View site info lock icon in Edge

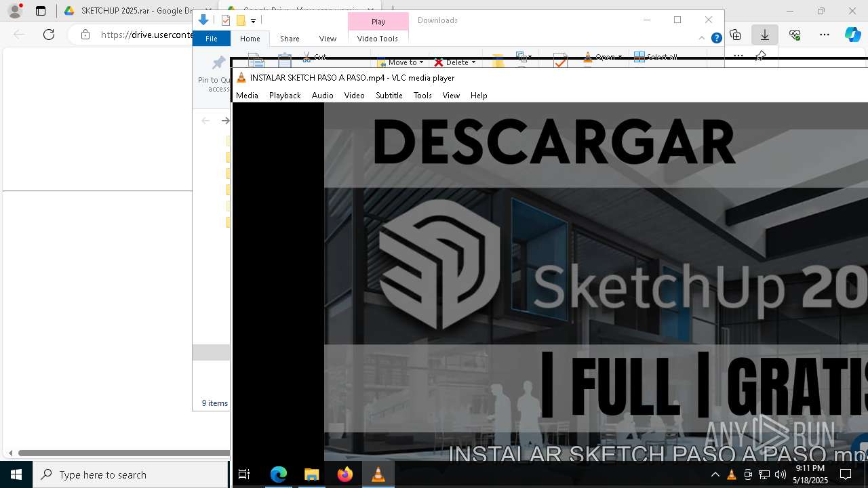coord(85,35)
